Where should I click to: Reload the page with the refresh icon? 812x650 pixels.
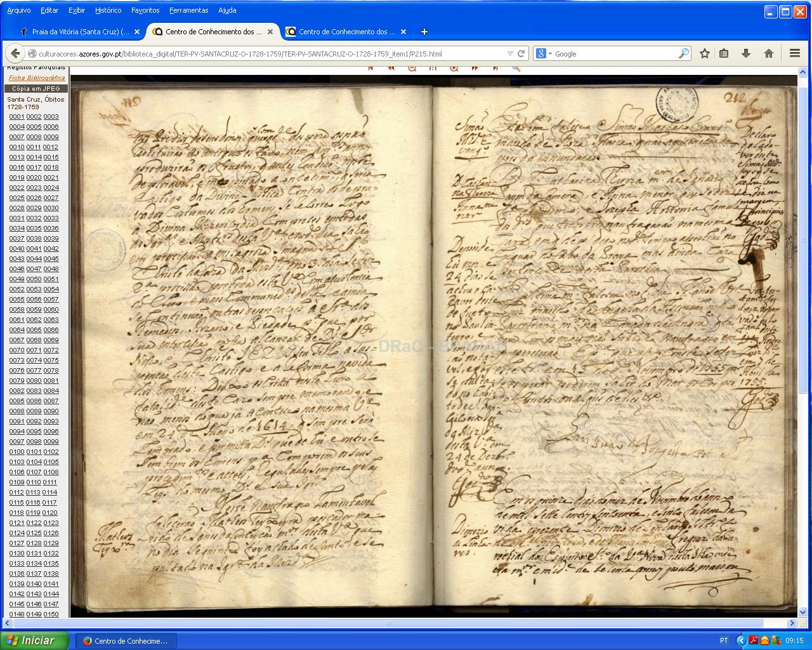tap(521, 54)
